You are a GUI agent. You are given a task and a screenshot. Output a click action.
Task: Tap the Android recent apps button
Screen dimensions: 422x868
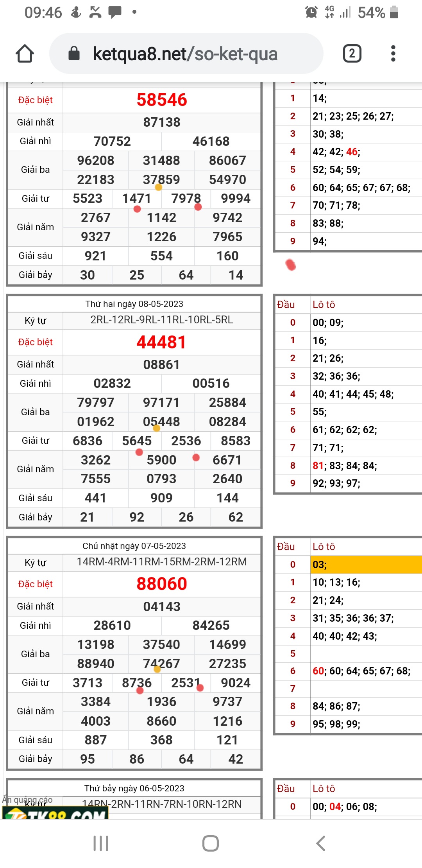point(101,843)
